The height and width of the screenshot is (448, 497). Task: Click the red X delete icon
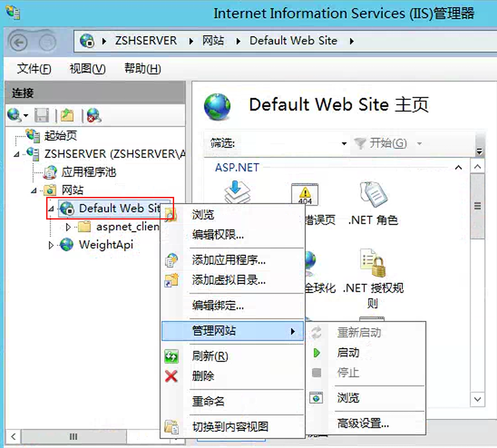pos(171,376)
